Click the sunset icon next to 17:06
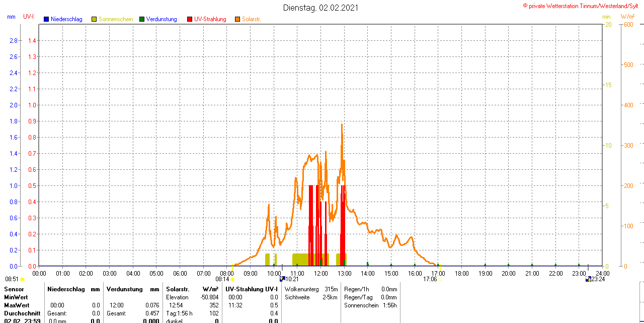644x323 pixels. (440, 279)
